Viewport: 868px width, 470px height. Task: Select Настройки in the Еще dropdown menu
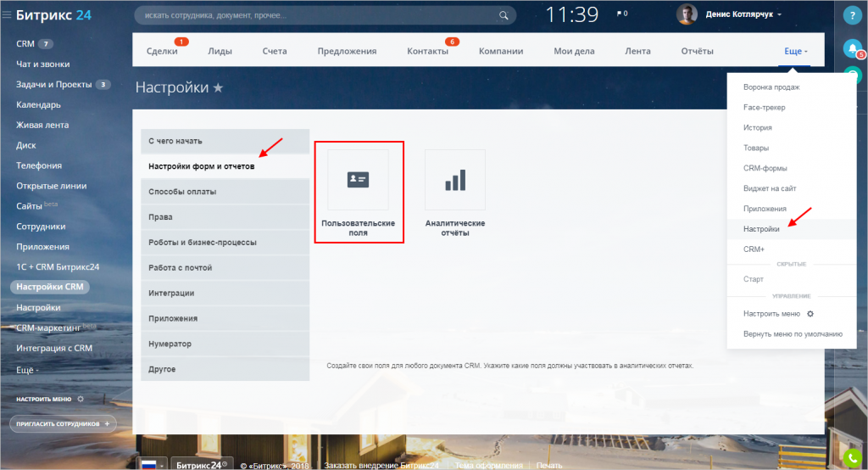(761, 229)
